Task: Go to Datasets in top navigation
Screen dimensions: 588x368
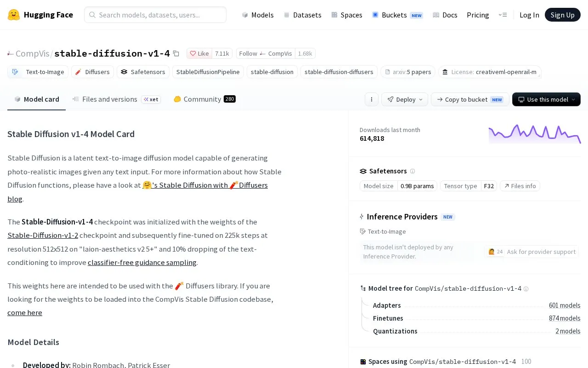Action: tap(302, 15)
